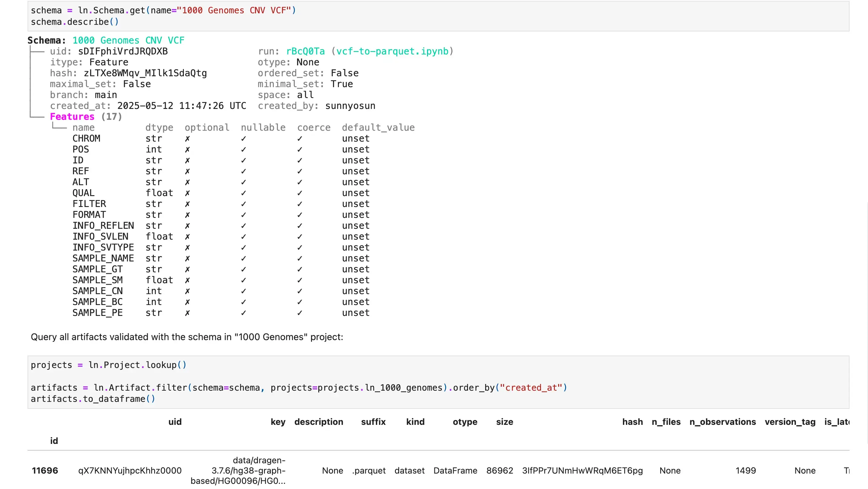Select the INFO_SVTYPE feature row

103,247
